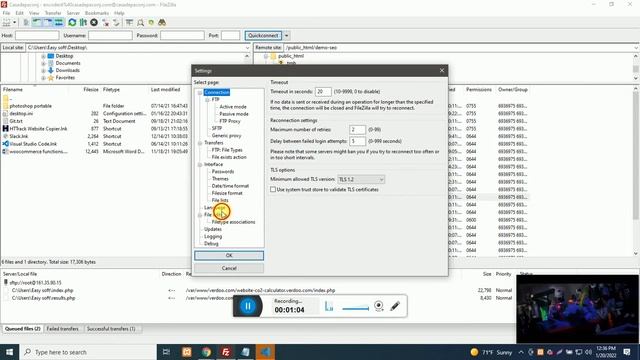Open Google Chrome from the taskbar
Image resolution: width=640 pixels, height=360 pixels.
pos(206,352)
